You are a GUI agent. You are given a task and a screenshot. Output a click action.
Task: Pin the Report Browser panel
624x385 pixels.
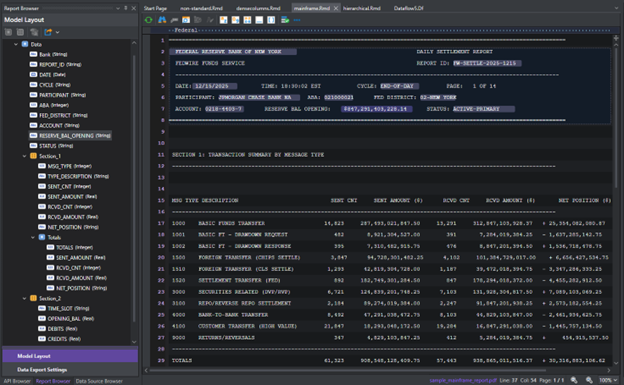pos(126,8)
